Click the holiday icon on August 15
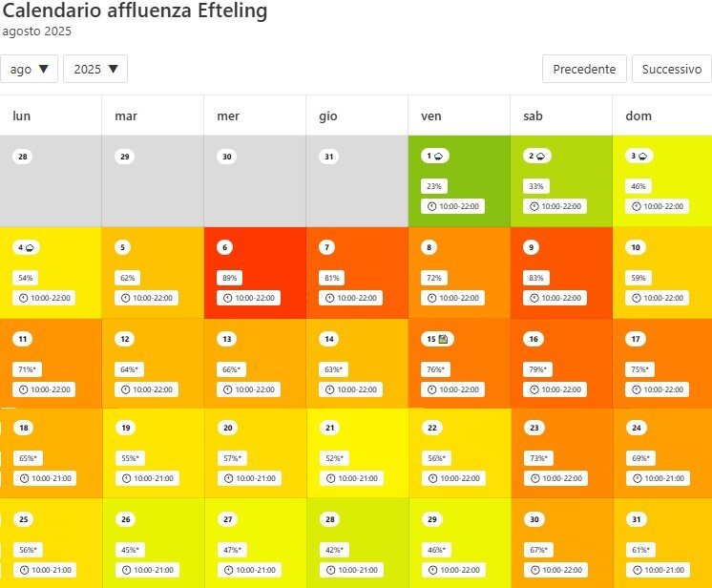712x588 pixels. (x=444, y=339)
